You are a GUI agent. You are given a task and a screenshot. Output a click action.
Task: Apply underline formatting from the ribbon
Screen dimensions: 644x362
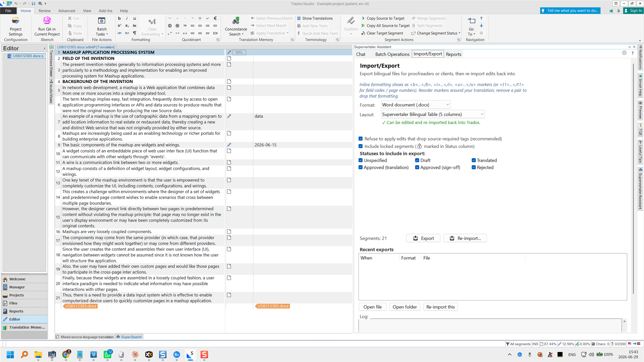[x=135, y=18]
